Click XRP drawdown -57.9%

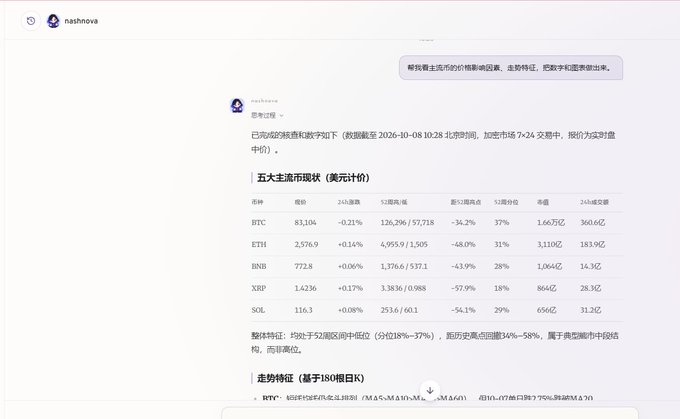(463, 288)
